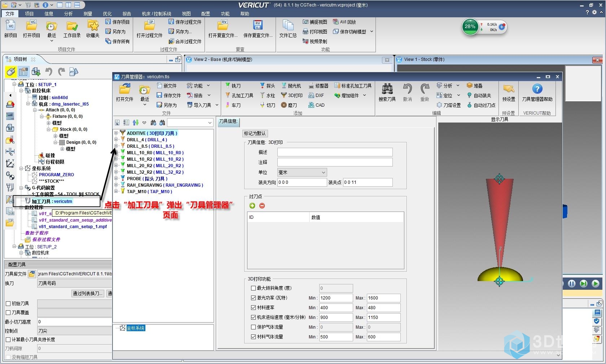Click 撤消 undo in Tool Manager

point(407,93)
